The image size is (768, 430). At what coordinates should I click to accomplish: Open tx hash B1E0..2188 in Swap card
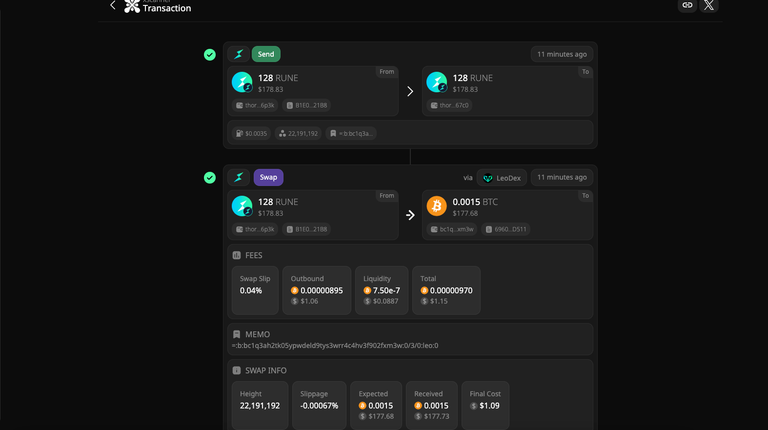click(x=307, y=229)
